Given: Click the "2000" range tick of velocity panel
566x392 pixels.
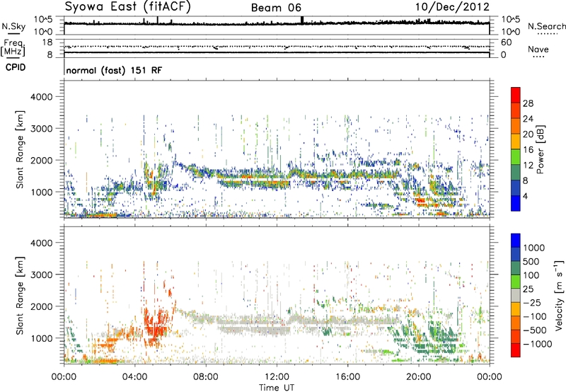Looking at the screenshot, I should click(42, 306).
